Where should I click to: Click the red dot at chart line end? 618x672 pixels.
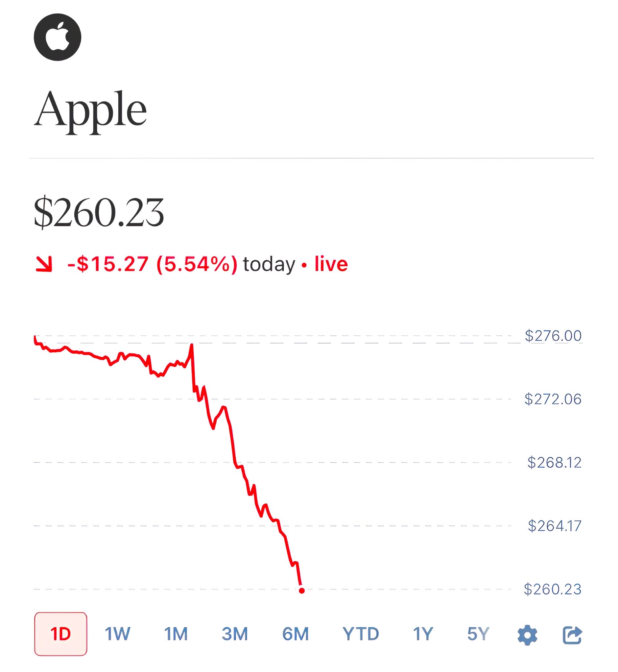pyautogui.click(x=302, y=591)
